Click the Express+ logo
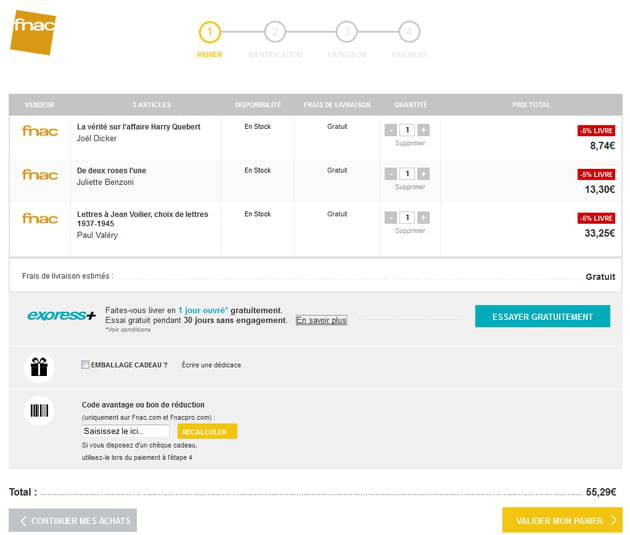This screenshot has width=630, height=535. 61,315
